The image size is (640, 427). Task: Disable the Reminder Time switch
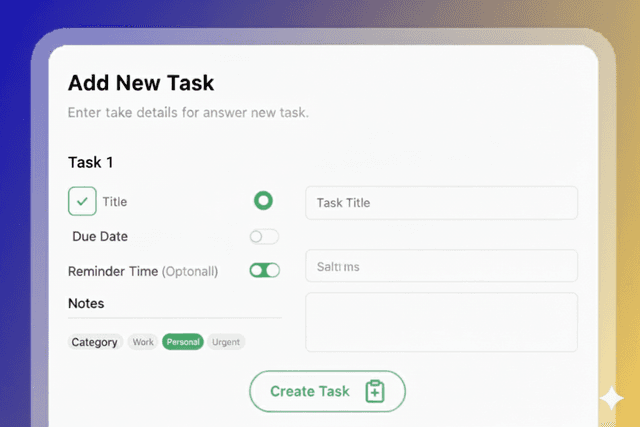point(265,270)
